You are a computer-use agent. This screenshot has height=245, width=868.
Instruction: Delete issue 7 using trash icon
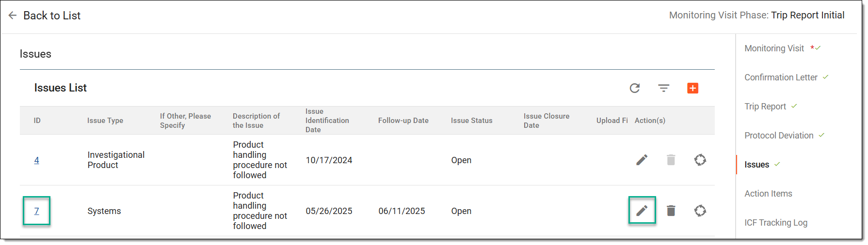click(x=671, y=211)
